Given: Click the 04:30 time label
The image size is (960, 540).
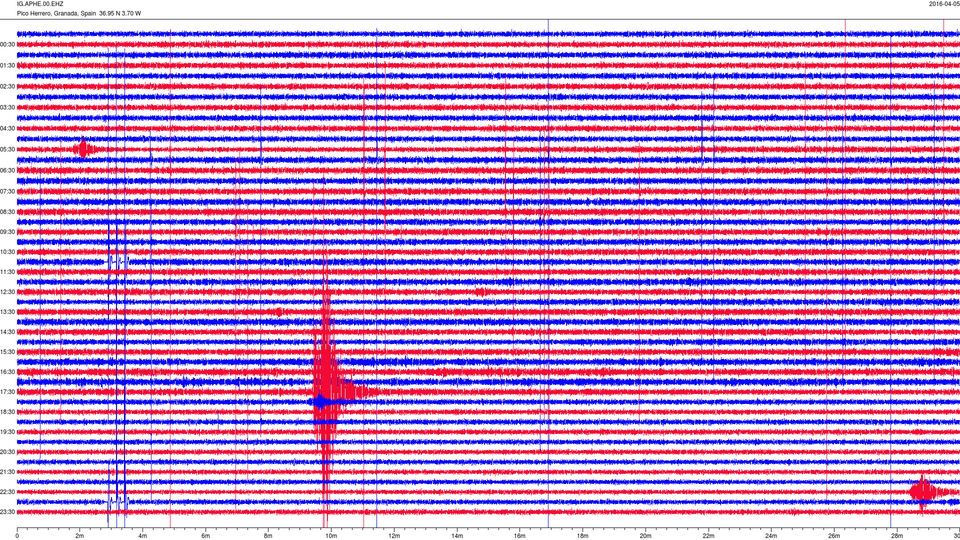Looking at the screenshot, I should 7,129.
